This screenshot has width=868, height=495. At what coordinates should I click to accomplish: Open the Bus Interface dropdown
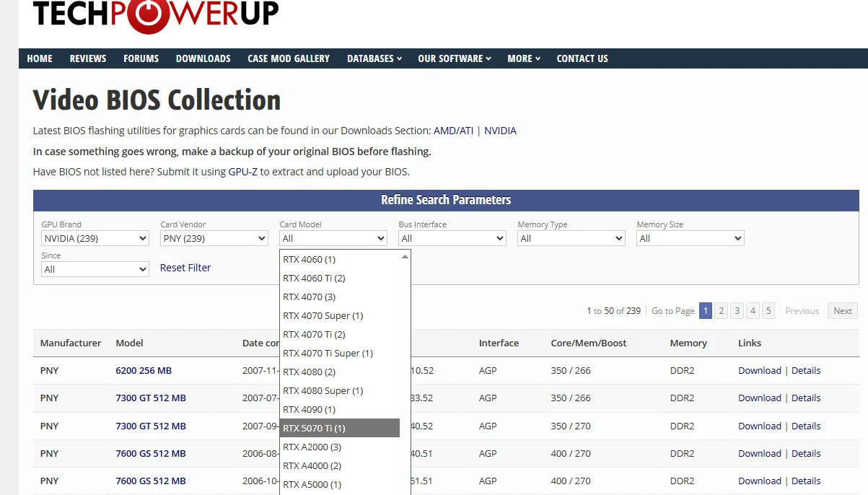coord(452,238)
